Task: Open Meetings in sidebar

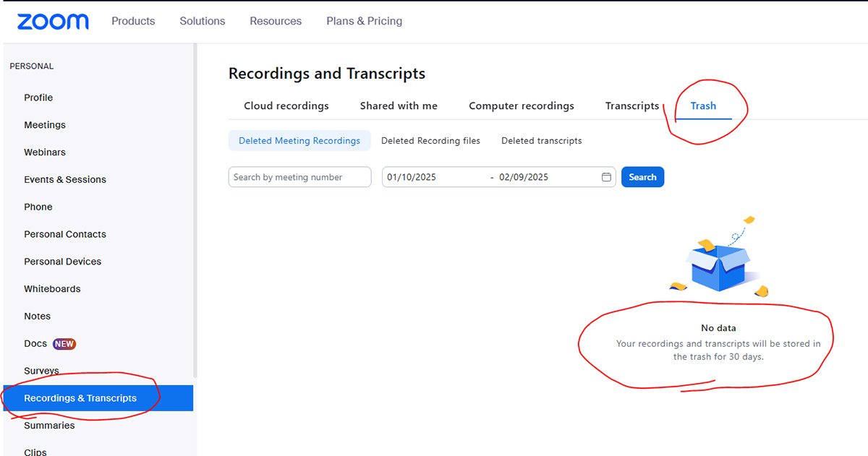Action: pos(45,125)
